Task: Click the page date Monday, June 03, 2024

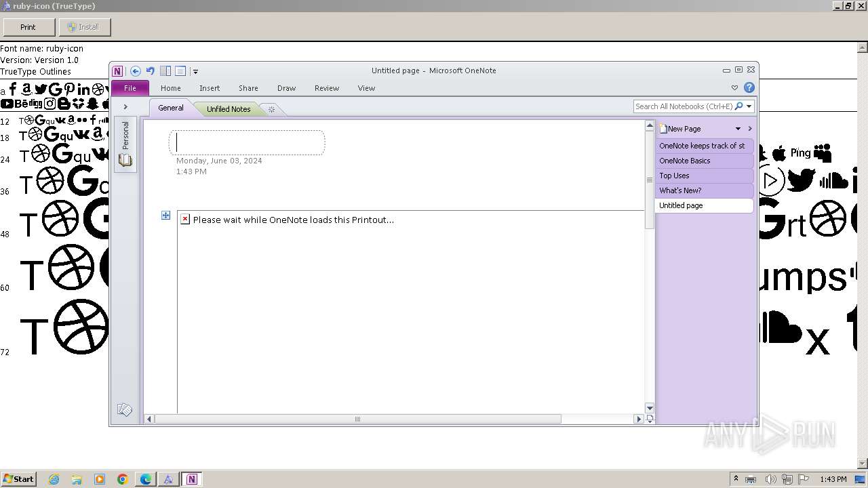Action: point(219,161)
